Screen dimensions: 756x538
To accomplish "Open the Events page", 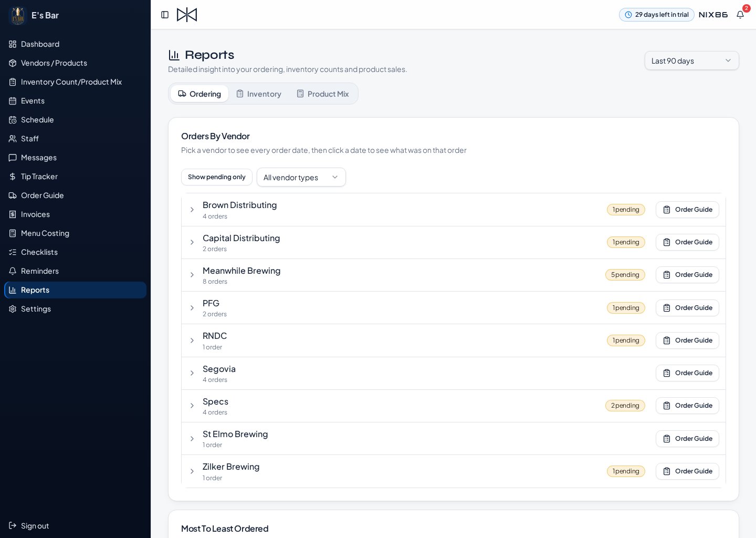I will (x=75, y=101).
